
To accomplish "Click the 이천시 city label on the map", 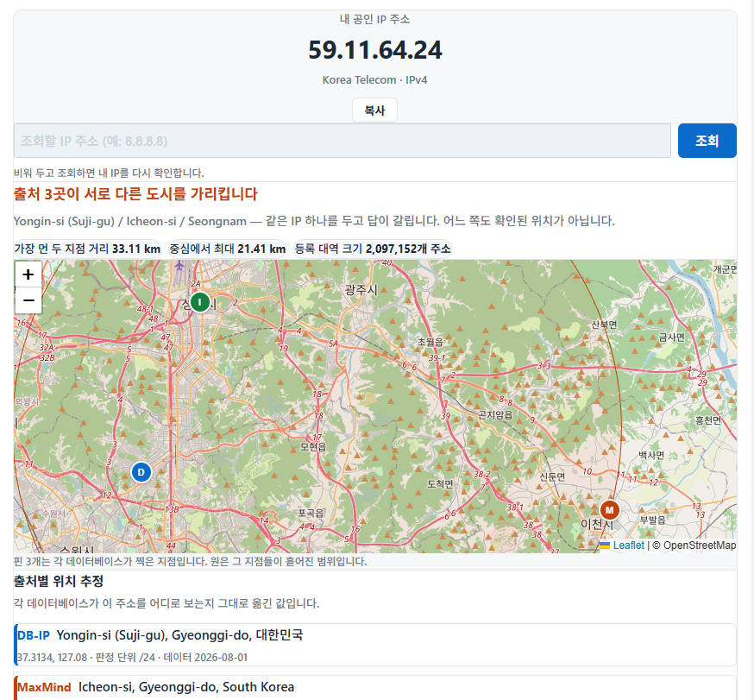I will tap(597, 524).
